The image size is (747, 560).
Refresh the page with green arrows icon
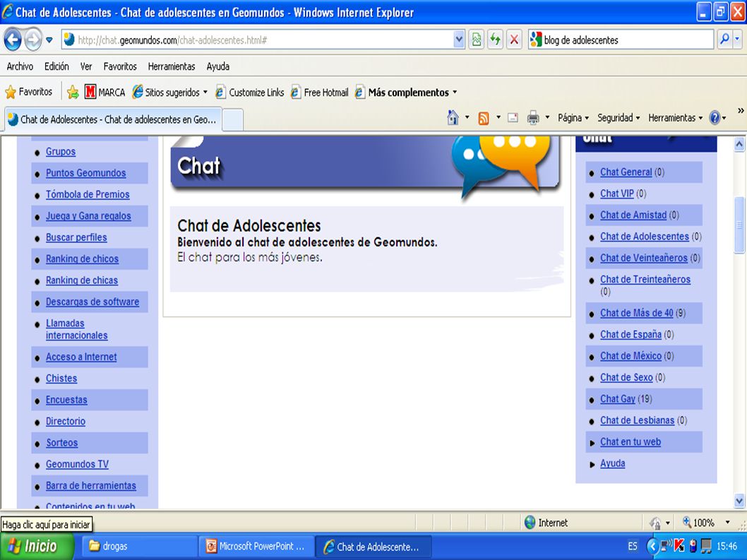(x=495, y=40)
